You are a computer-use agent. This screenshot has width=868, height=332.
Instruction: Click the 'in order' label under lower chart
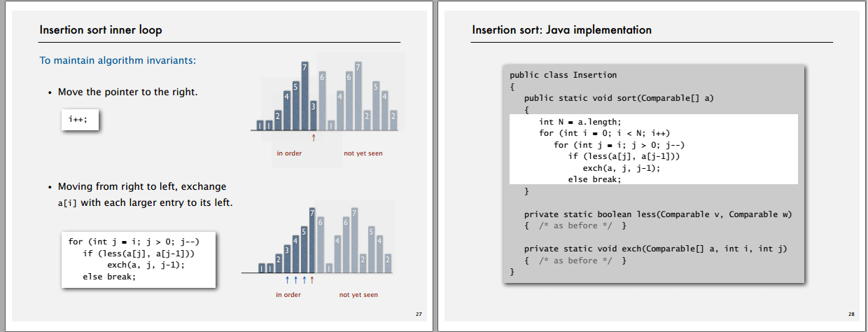pyautogui.click(x=288, y=295)
